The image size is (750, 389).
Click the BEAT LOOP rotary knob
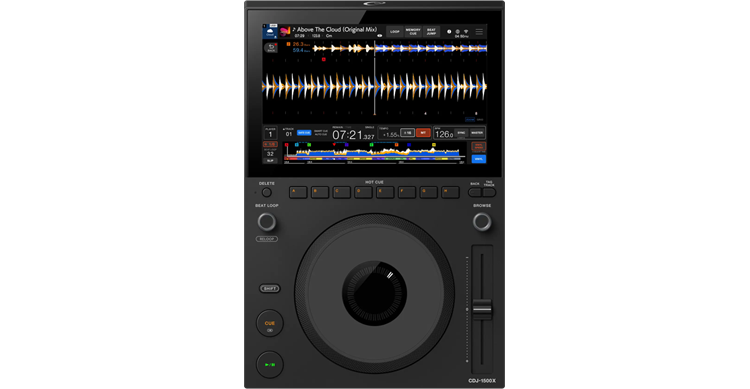[267, 222]
